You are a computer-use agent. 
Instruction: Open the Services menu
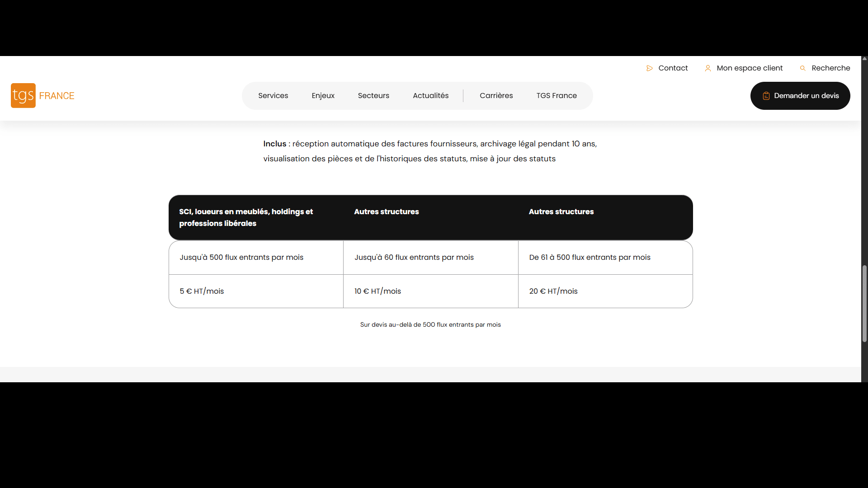click(x=273, y=96)
